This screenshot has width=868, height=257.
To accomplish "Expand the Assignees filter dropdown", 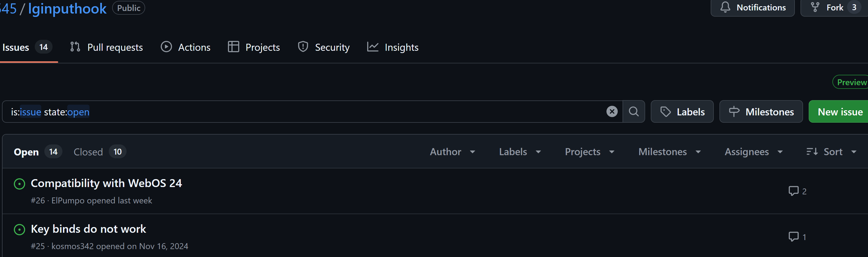I will point(753,152).
